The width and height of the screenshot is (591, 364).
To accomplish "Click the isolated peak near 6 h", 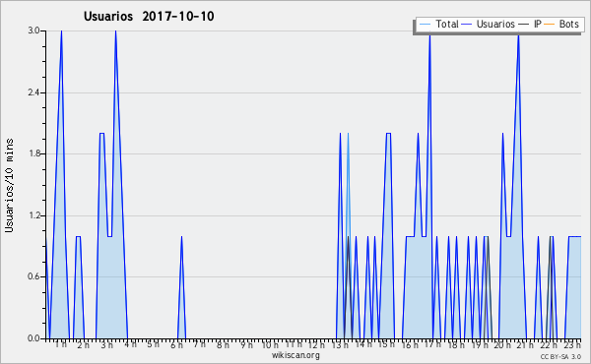I will [x=181, y=287].
